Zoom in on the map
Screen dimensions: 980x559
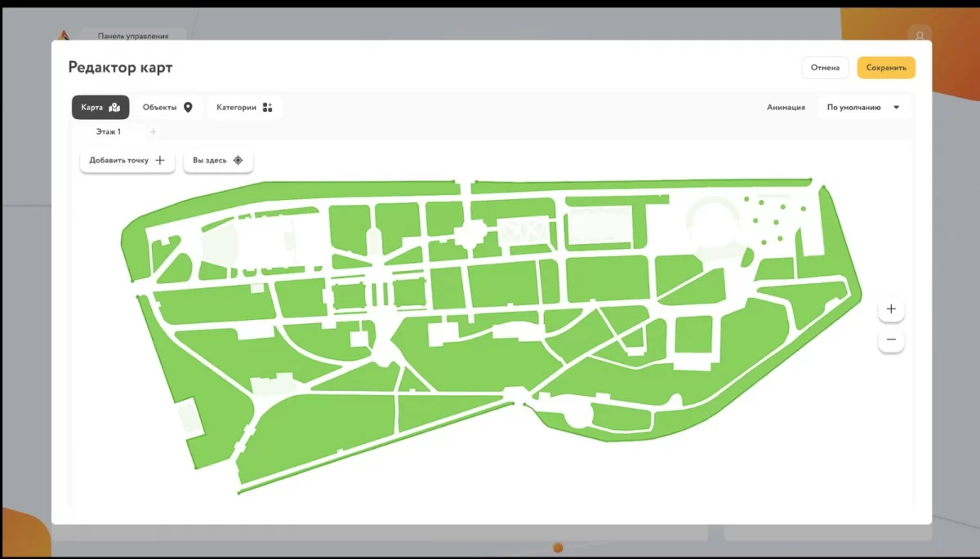pyautogui.click(x=891, y=309)
